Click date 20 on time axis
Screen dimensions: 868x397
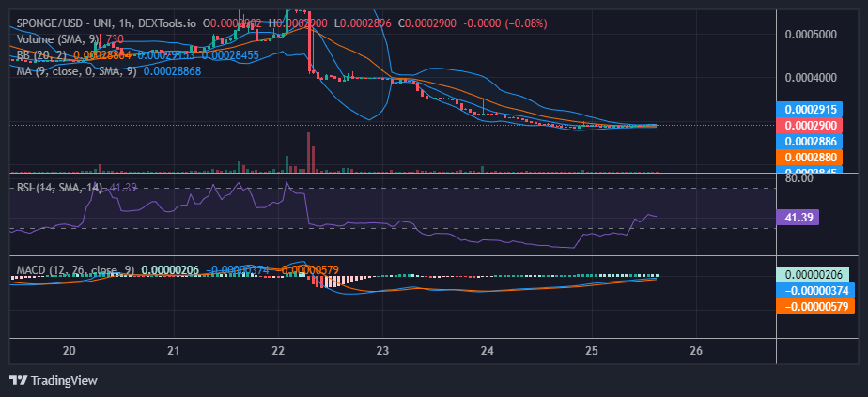(x=70, y=350)
